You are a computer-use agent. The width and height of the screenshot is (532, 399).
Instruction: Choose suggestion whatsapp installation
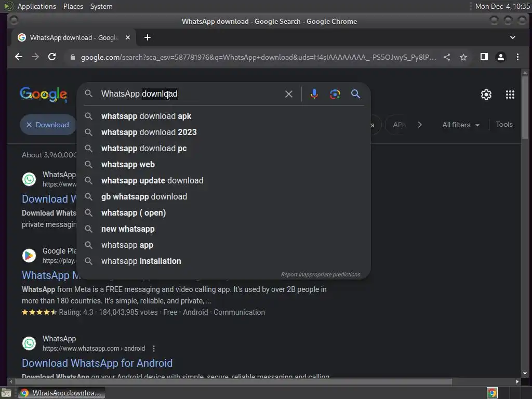(224, 261)
